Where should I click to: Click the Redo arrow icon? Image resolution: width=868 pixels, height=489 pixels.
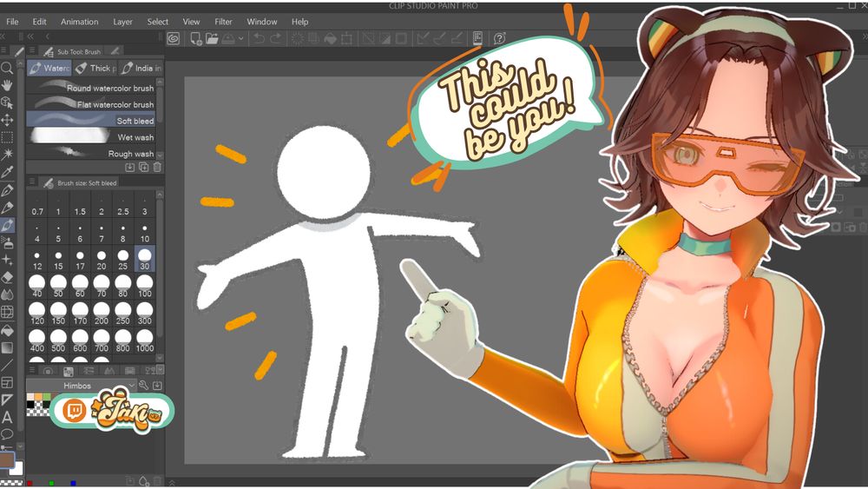(x=276, y=38)
